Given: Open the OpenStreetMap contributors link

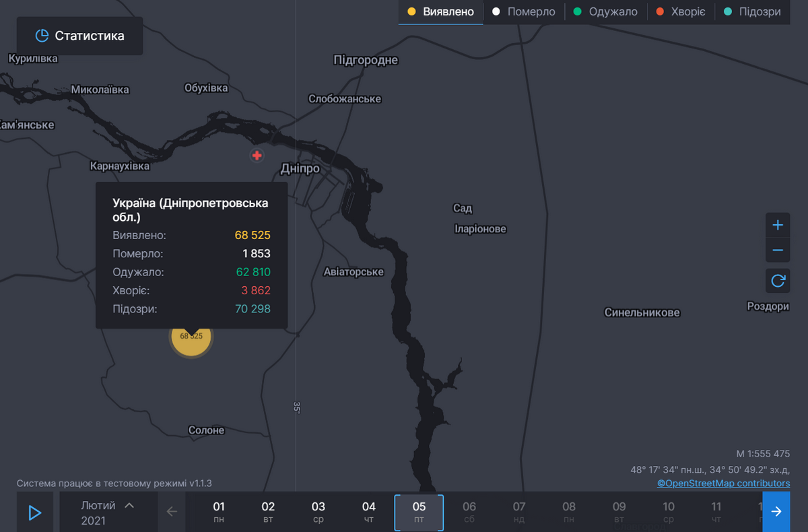Looking at the screenshot, I should tap(723, 483).
